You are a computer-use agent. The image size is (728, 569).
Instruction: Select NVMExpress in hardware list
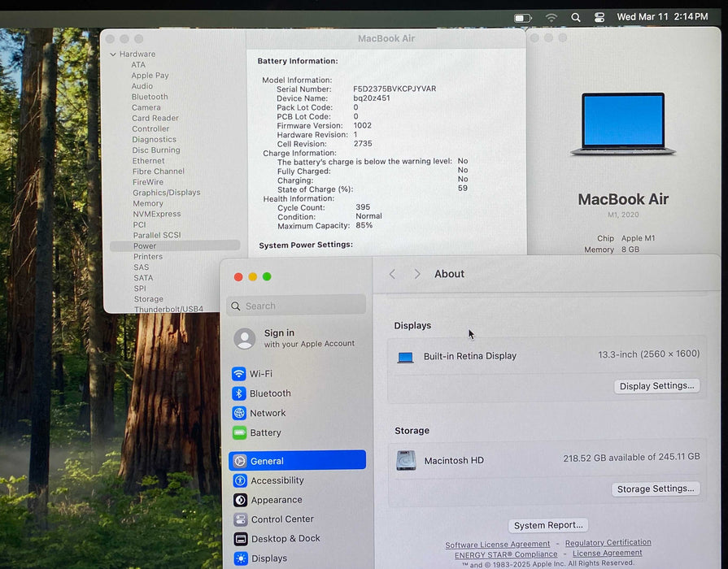pos(157,214)
